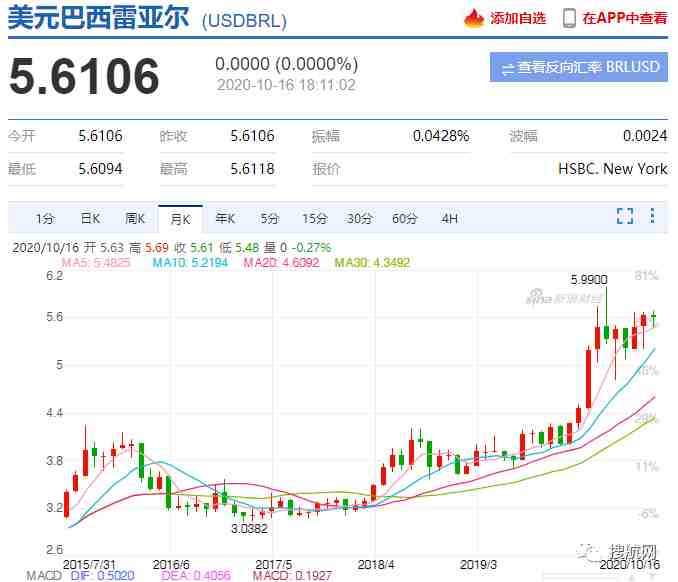Click the 2019/3 date axis label
The height and width of the screenshot is (582, 678).
[478, 564]
